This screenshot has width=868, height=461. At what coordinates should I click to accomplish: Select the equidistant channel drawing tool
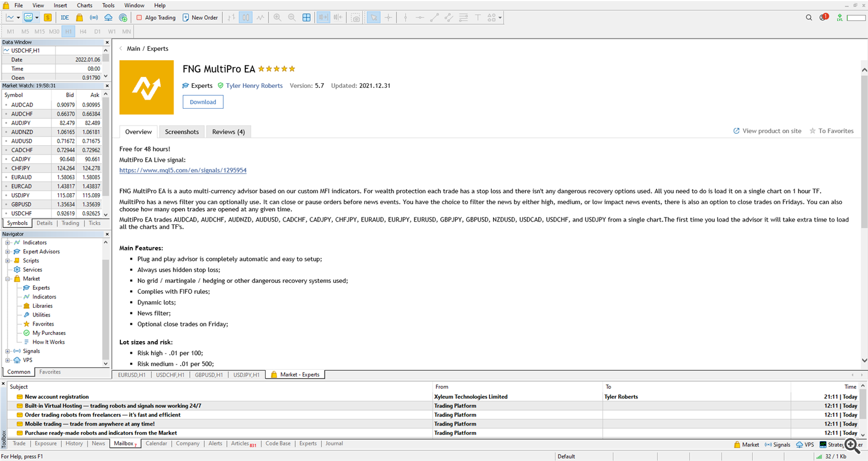449,17
